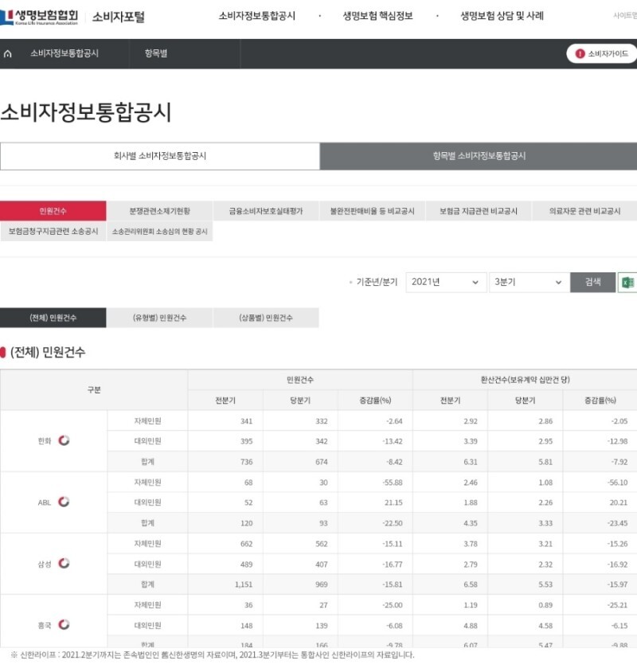Open 생명보험 상담 및 사례 menu
This screenshot has height=672, width=637.
point(502,16)
